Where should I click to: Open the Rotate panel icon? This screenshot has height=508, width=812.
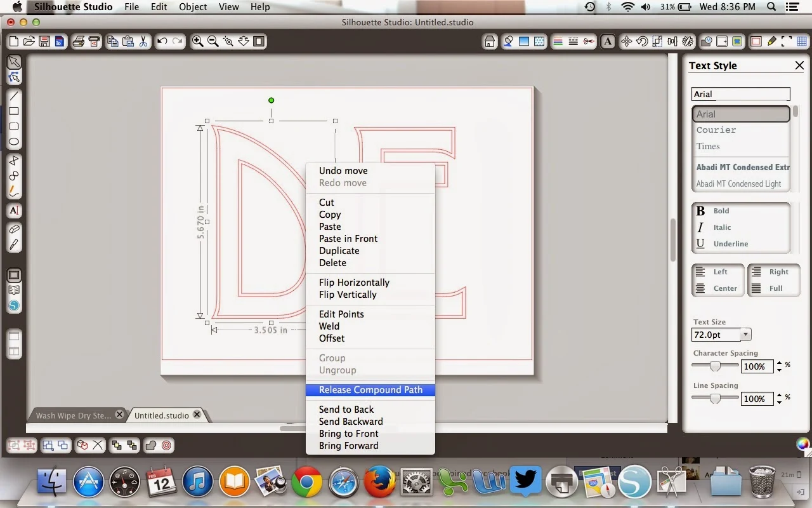coord(642,42)
